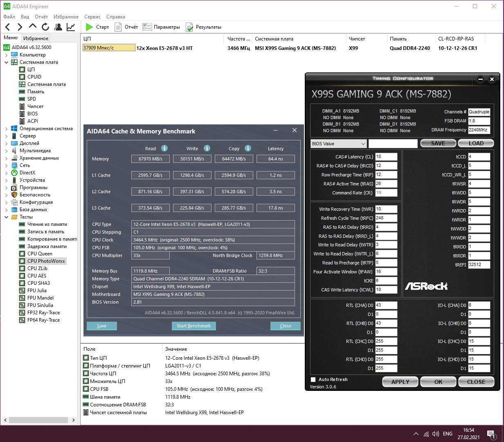504x442 pixels.
Task: Open the BIOS Value dropdown in Timing Configurator
Action: coord(338,144)
